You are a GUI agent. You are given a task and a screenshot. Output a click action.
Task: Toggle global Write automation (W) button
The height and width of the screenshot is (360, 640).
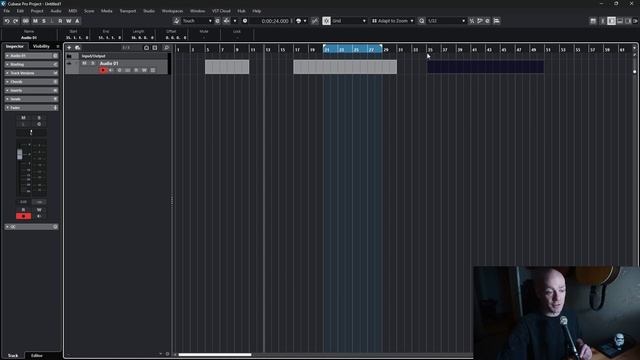point(69,21)
